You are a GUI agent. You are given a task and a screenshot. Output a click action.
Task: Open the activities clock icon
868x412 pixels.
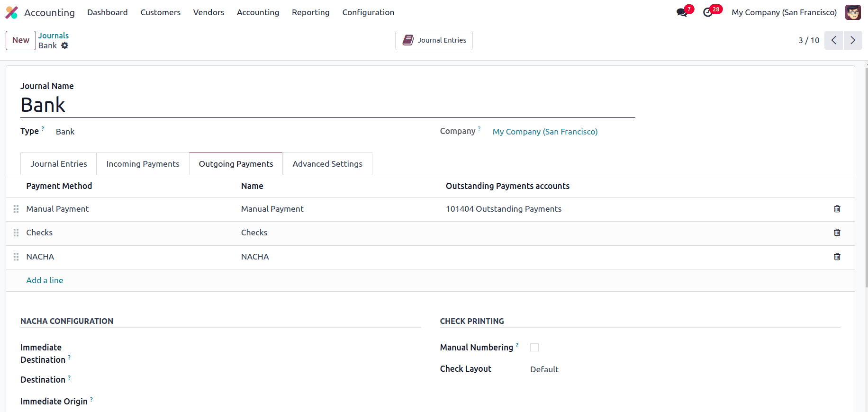click(708, 12)
